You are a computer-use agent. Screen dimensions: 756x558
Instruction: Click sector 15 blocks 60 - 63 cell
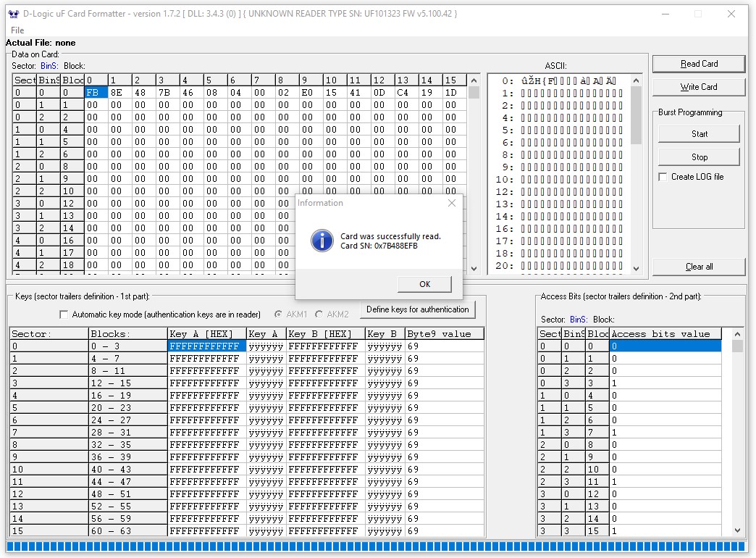coord(127,531)
